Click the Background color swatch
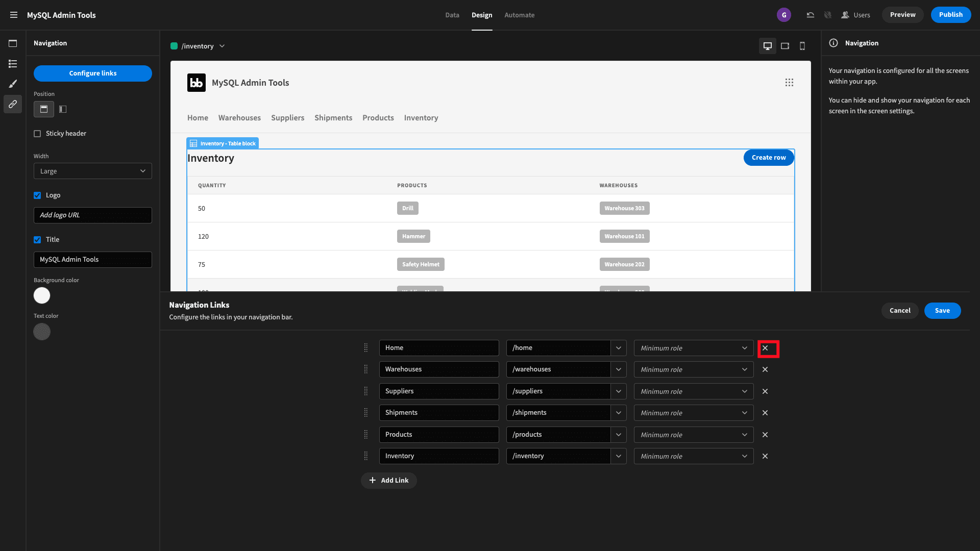This screenshot has width=980, height=551. tap(42, 295)
